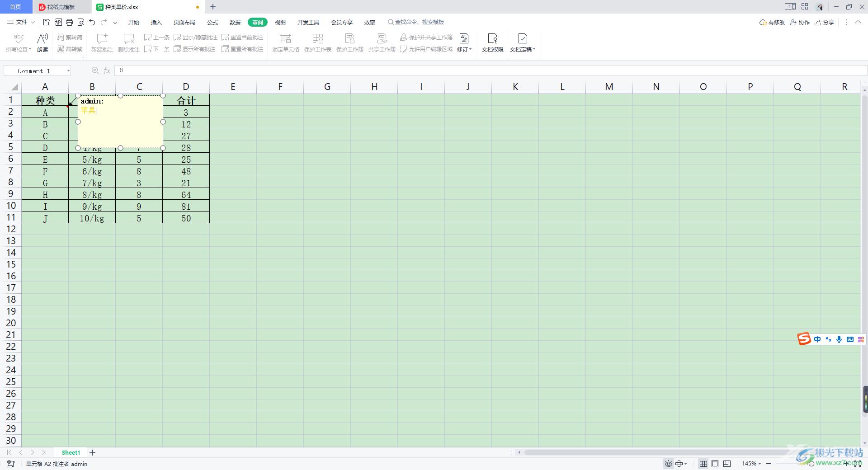This screenshot has height=470, width=868.
Task: Open the Data (数据) ribbon tab
Action: (x=235, y=22)
